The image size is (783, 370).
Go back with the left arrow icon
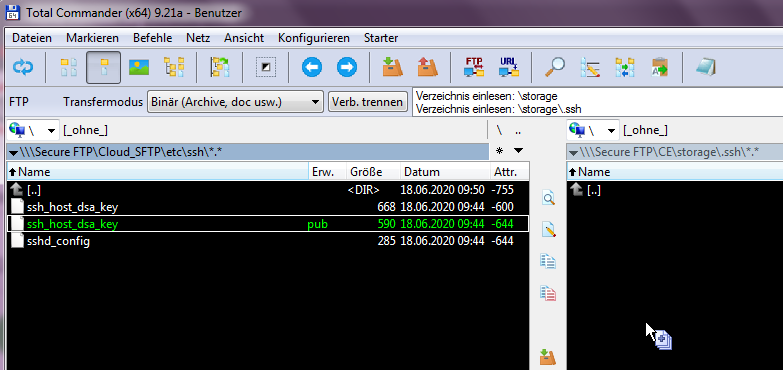click(x=312, y=67)
